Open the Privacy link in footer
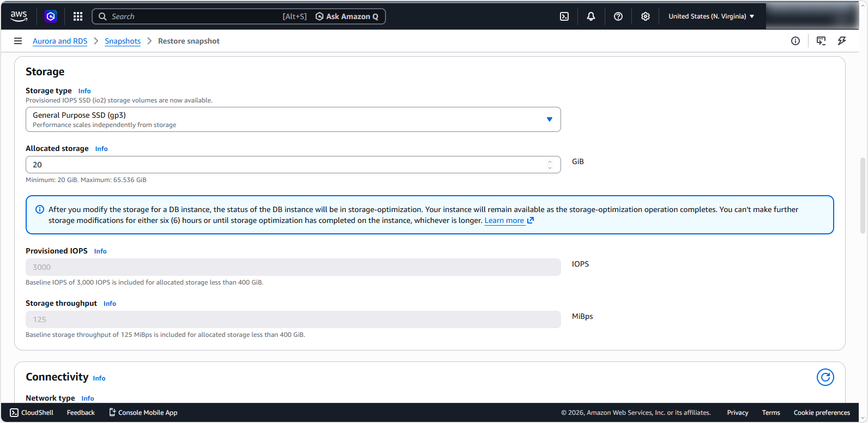The width and height of the screenshot is (868, 423). pyautogui.click(x=738, y=413)
